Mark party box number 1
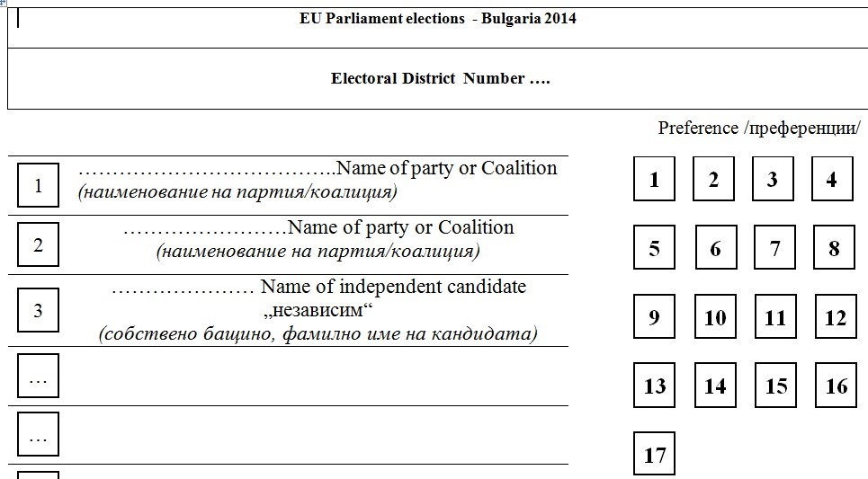868x479 pixels. [x=38, y=185]
